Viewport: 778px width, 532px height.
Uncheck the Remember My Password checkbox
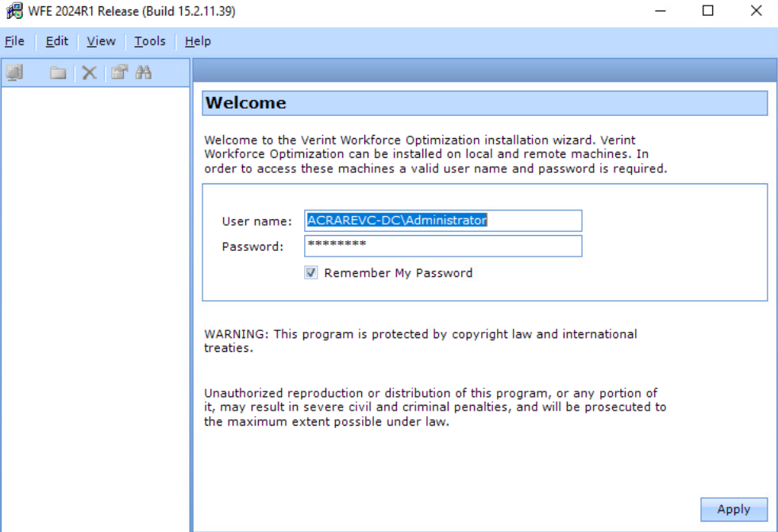[x=311, y=273]
